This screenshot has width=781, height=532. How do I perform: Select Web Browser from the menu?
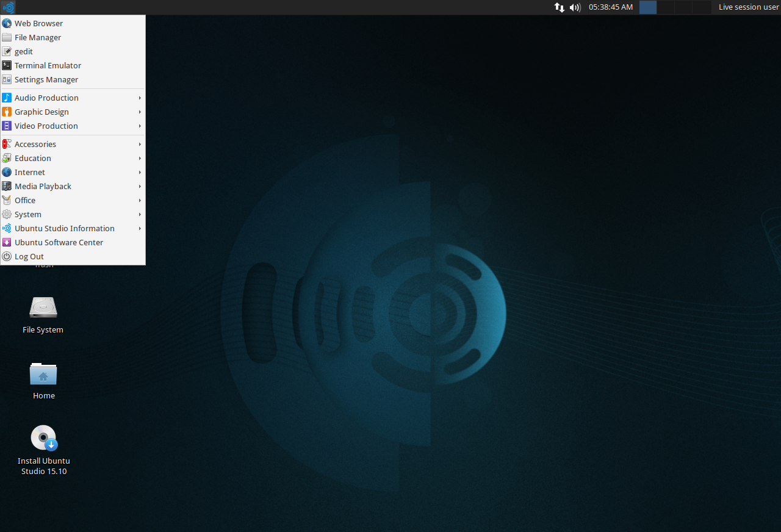[x=38, y=23]
